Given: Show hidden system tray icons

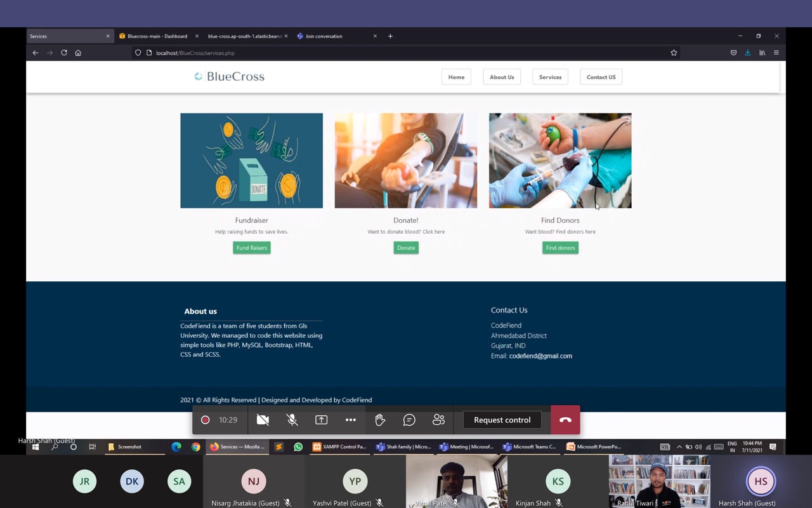Looking at the screenshot, I should click(x=679, y=447).
